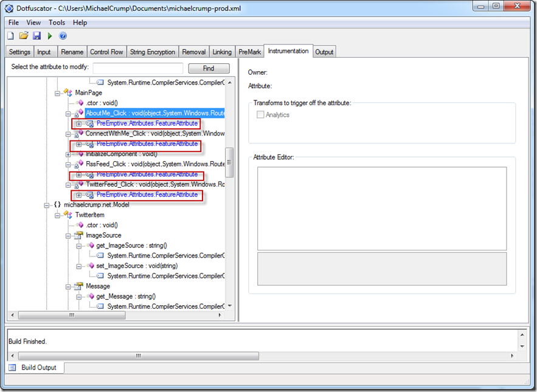537x392 pixels.
Task: Collapse the AboutMe_Click node
Action: coord(68,113)
